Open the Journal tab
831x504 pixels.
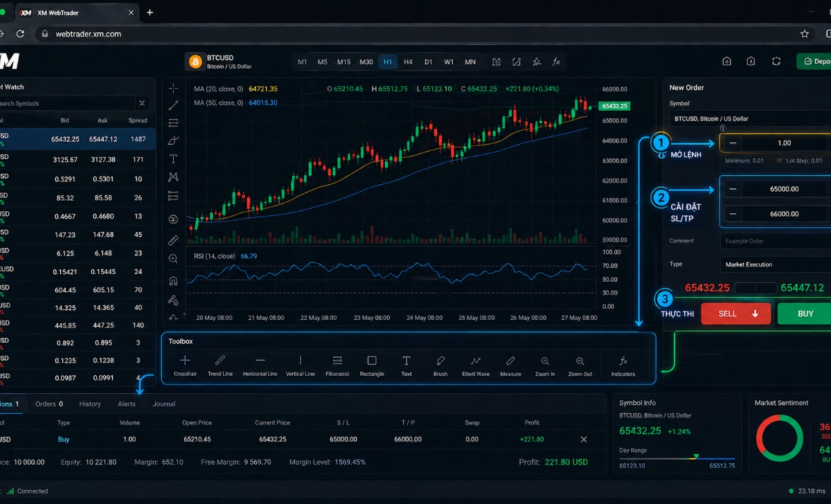pos(163,404)
